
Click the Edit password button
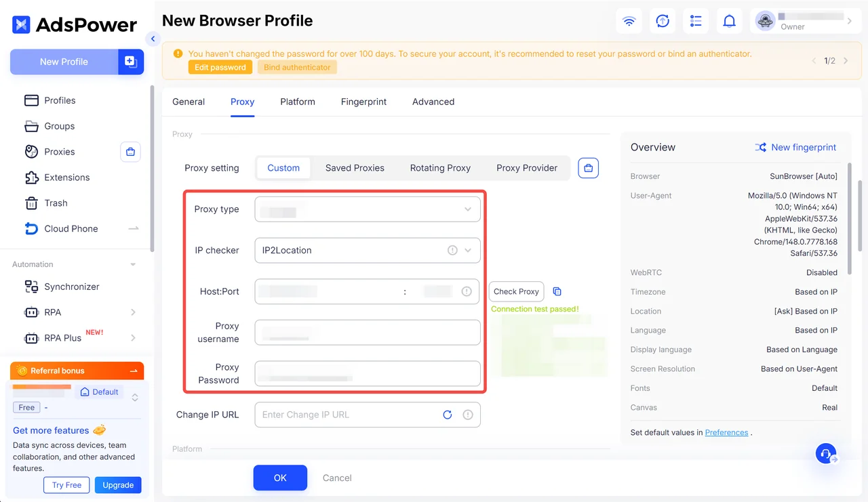click(x=220, y=67)
